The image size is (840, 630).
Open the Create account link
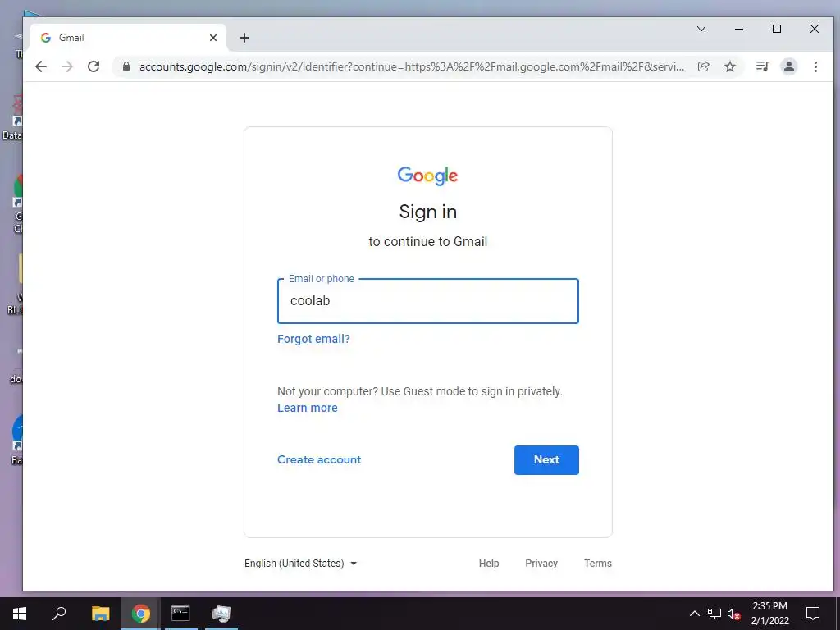pyautogui.click(x=319, y=459)
